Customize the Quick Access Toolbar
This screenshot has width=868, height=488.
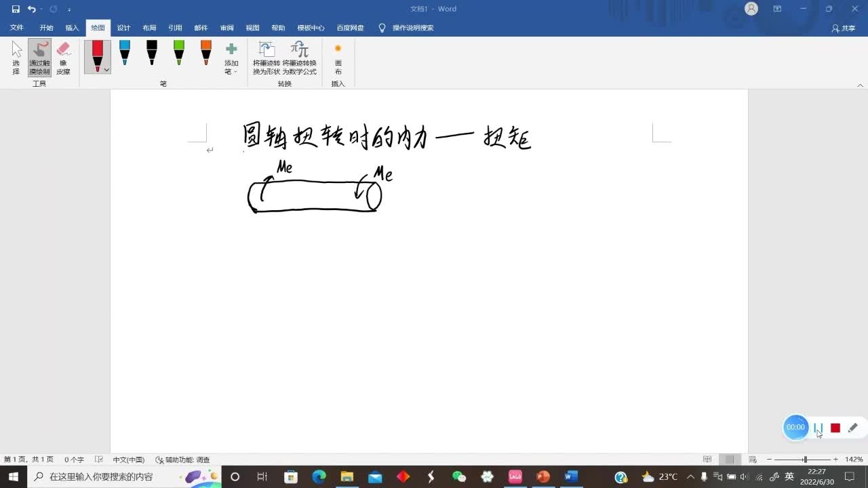click(x=69, y=9)
